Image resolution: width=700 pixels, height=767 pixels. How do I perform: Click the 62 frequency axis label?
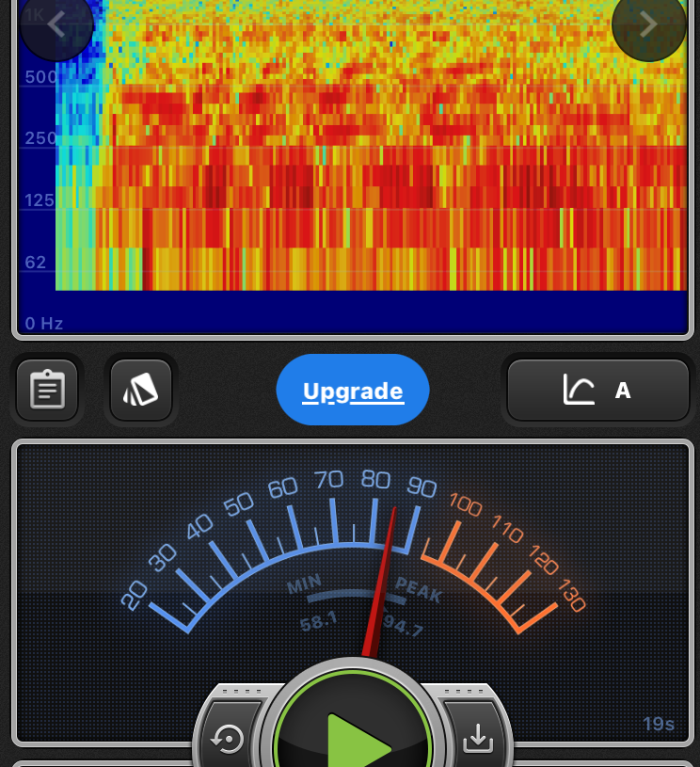(x=36, y=262)
